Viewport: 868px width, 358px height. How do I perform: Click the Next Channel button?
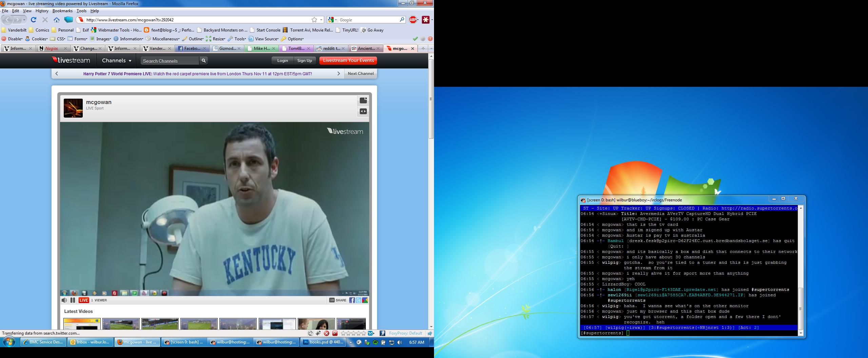pyautogui.click(x=361, y=74)
